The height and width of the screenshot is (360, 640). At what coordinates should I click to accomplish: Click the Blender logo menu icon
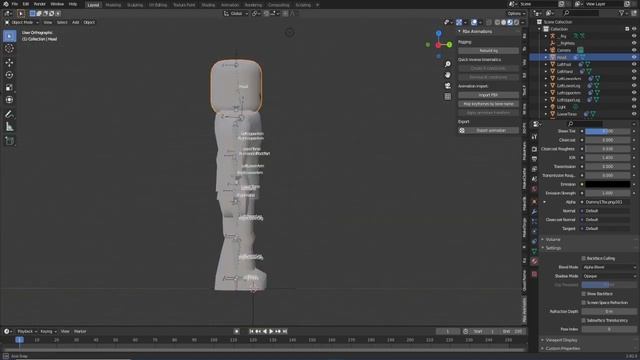click(x=6, y=4)
